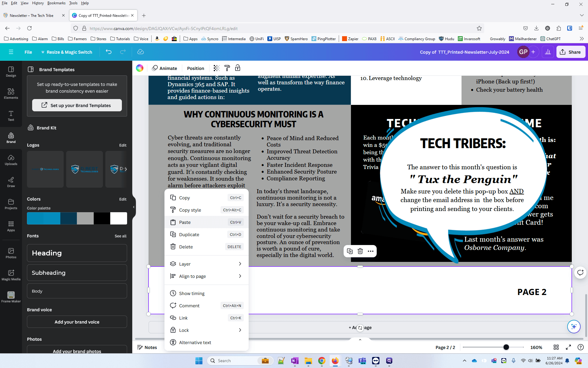Click the Undo arrow

(109, 52)
